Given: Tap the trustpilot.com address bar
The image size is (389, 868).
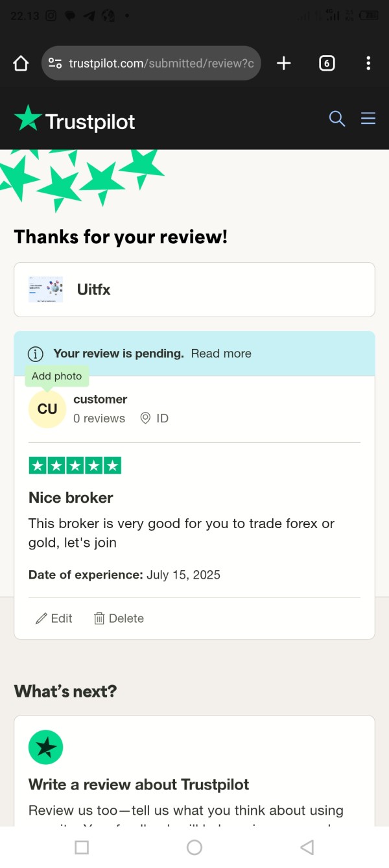Looking at the screenshot, I should tap(161, 64).
